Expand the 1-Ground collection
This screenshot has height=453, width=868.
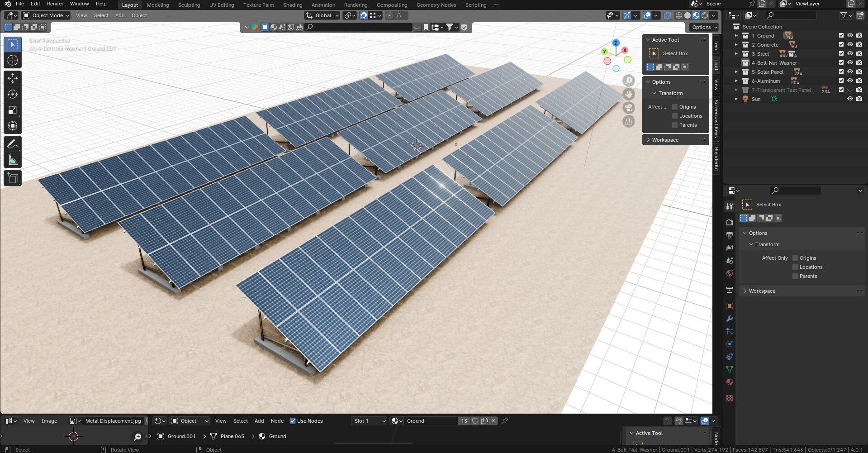(x=736, y=36)
